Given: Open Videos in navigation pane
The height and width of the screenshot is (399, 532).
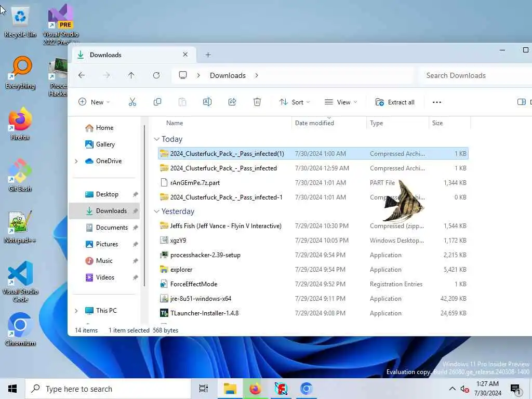Looking at the screenshot, I should (x=105, y=277).
